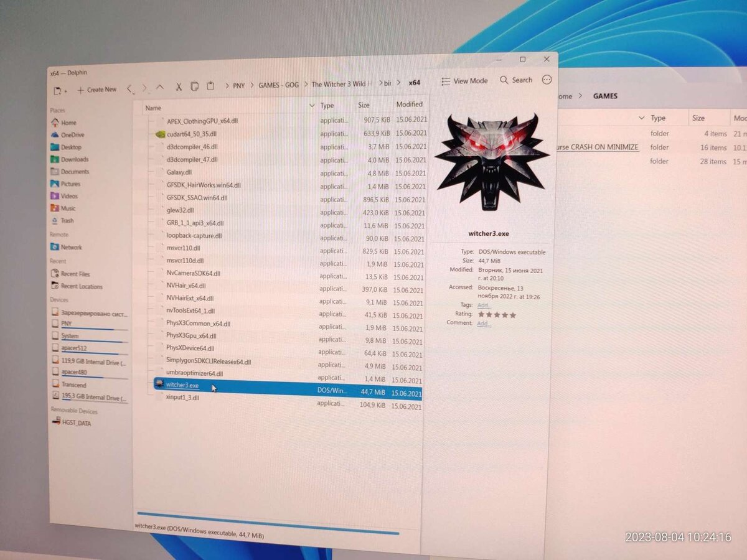Click the new tab/window icon in Dolphin toolbar

coord(59,90)
